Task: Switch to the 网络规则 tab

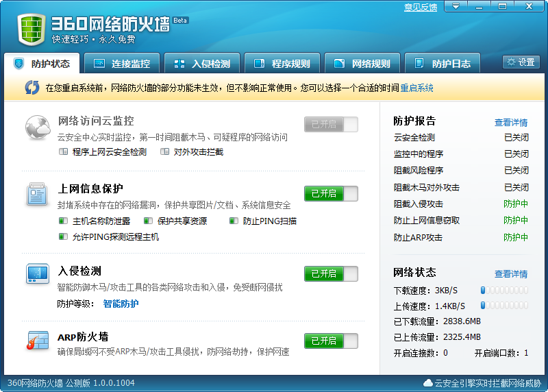Action: (362, 63)
